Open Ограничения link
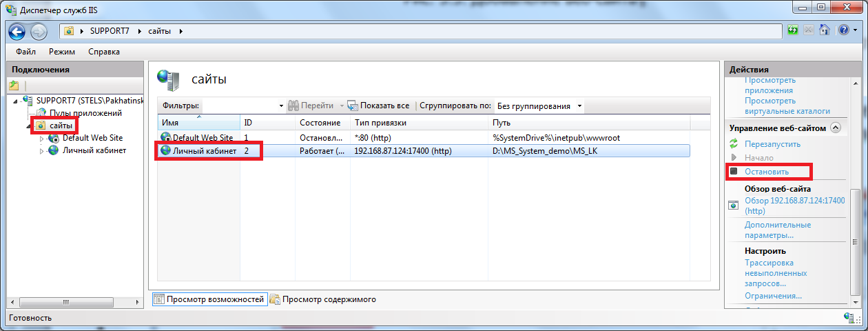 pyautogui.click(x=773, y=296)
